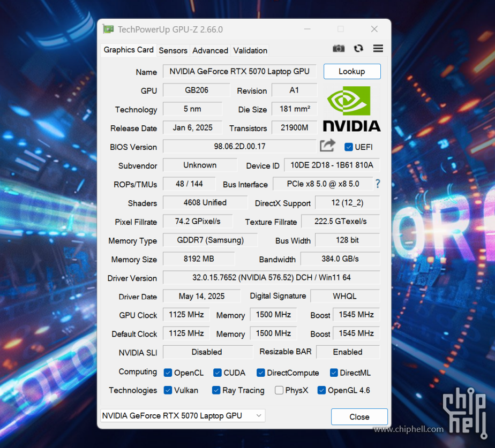Click the GPU-Z title bar app icon
The width and height of the screenshot is (495, 448).
108,29
